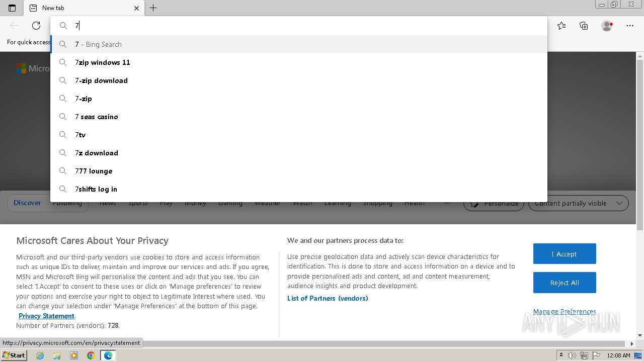The height and width of the screenshot is (362, 644).
Task: Click search icon beside '7tv'
Action: coord(63,135)
